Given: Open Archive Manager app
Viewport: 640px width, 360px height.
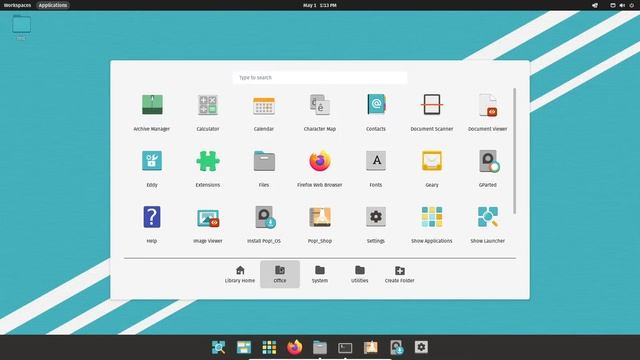Looking at the screenshot, I should tap(152, 112).
